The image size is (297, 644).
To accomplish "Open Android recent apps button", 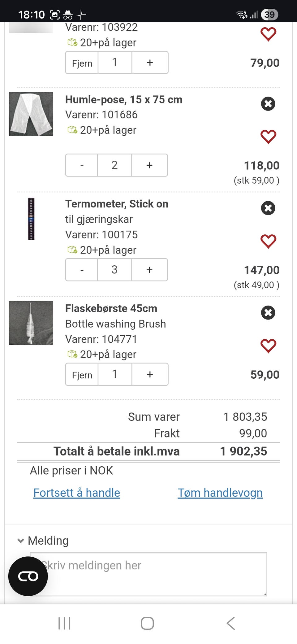I will coord(64,623).
